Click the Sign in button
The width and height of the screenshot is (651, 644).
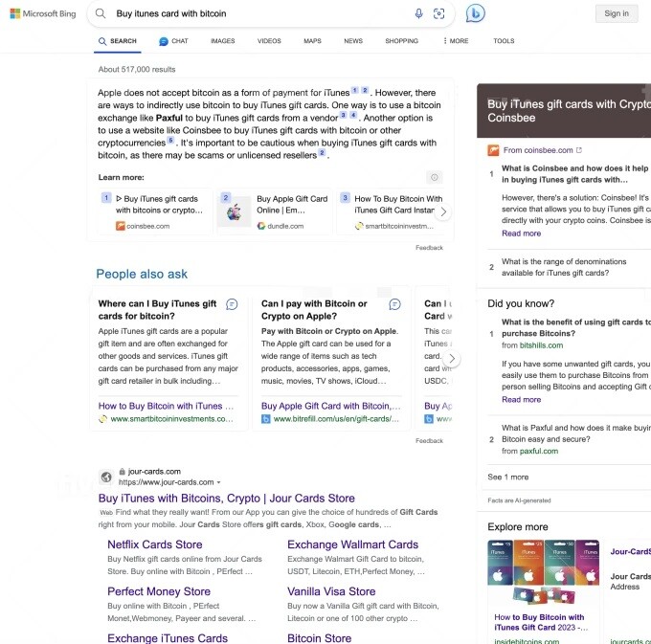tap(617, 13)
